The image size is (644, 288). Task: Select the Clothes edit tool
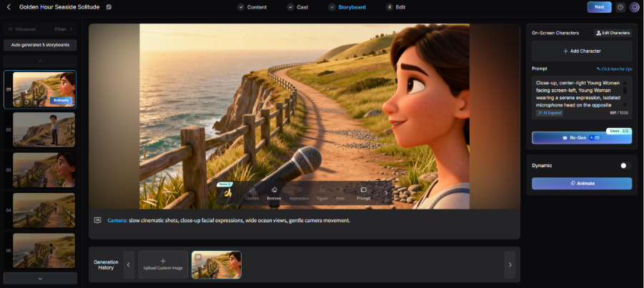pos(252,194)
